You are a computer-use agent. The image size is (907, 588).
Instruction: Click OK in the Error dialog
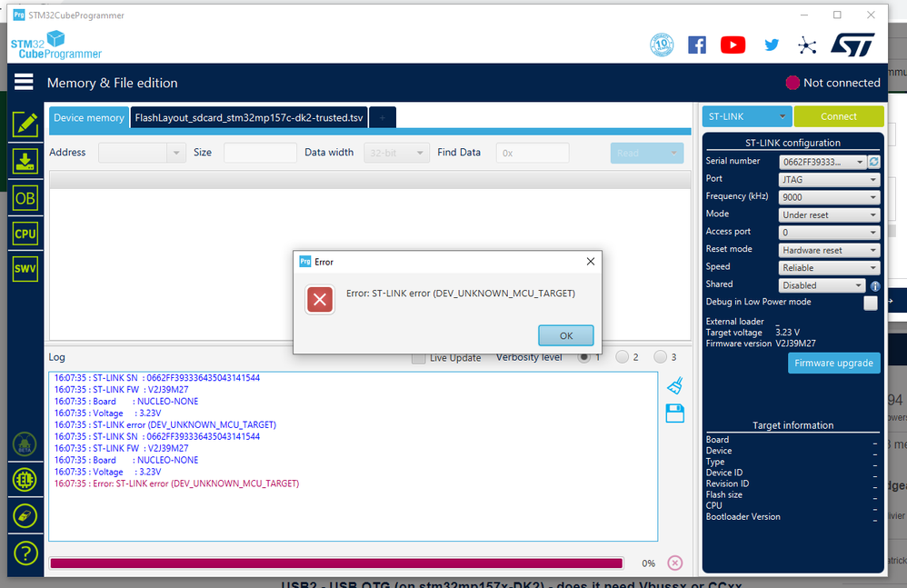point(565,335)
